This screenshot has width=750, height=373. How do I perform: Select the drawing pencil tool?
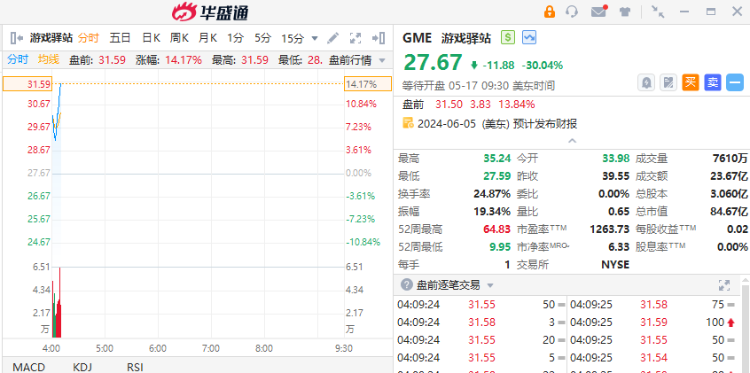coord(333,38)
